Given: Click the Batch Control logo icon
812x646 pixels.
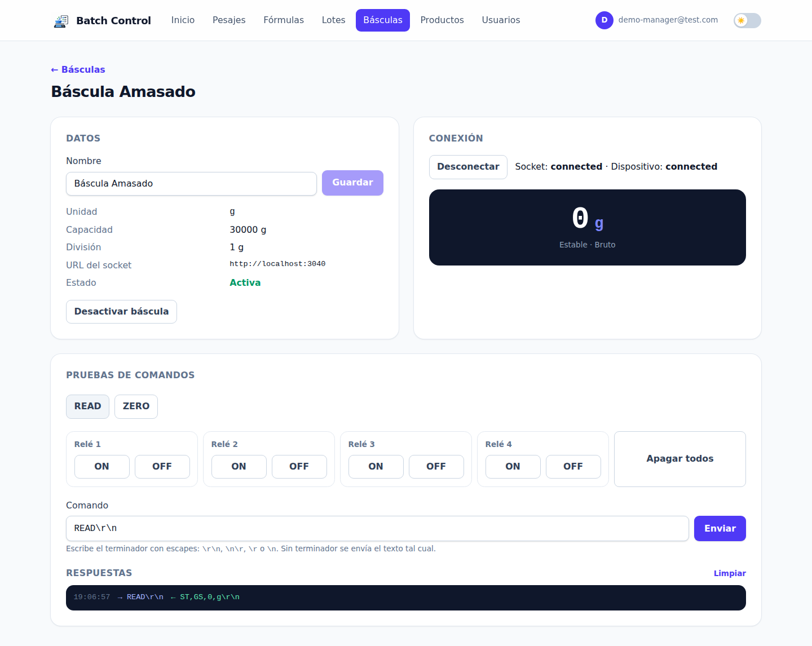Looking at the screenshot, I should coord(60,21).
